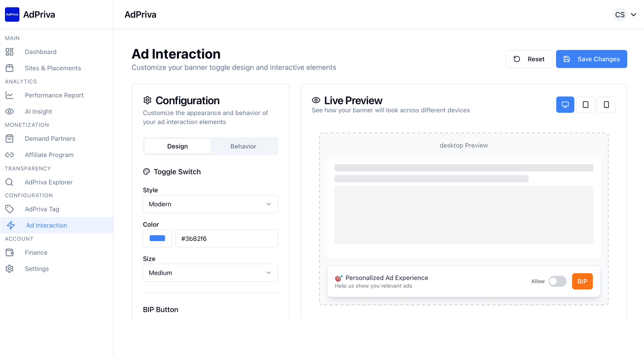Click the Performance Report chart icon
The image size is (644, 357).
[x=10, y=96]
